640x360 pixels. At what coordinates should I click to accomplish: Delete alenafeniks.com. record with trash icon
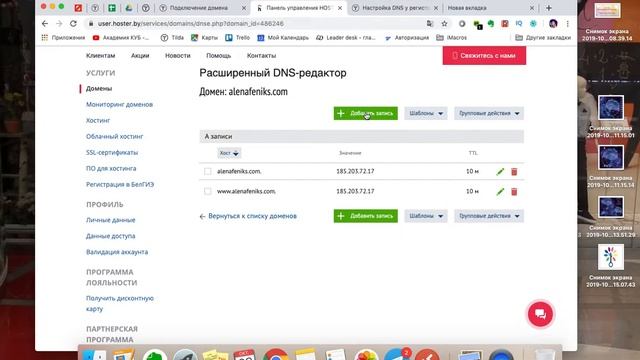point(514,171)
